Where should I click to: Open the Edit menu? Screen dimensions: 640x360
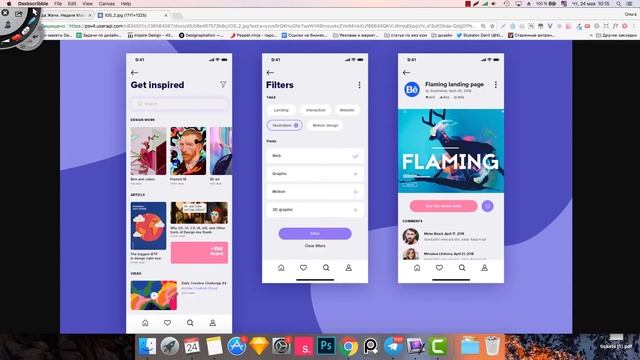[72, 4]
